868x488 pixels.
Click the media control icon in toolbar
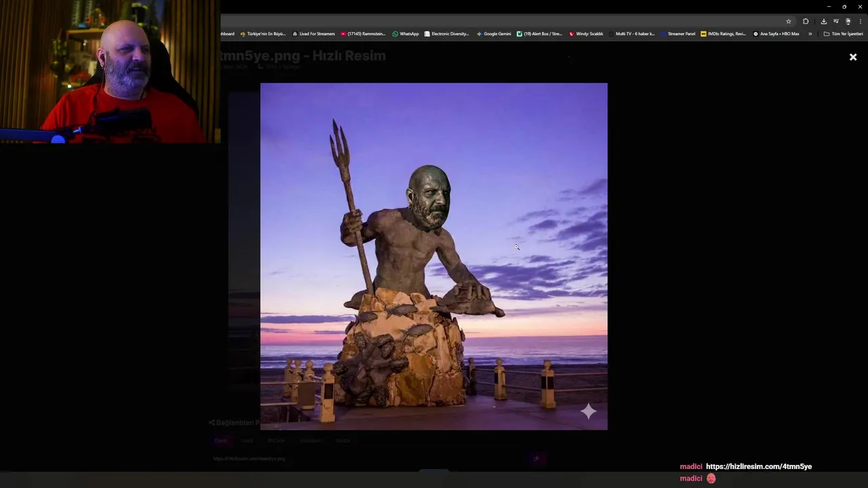(x=836, y=21)
